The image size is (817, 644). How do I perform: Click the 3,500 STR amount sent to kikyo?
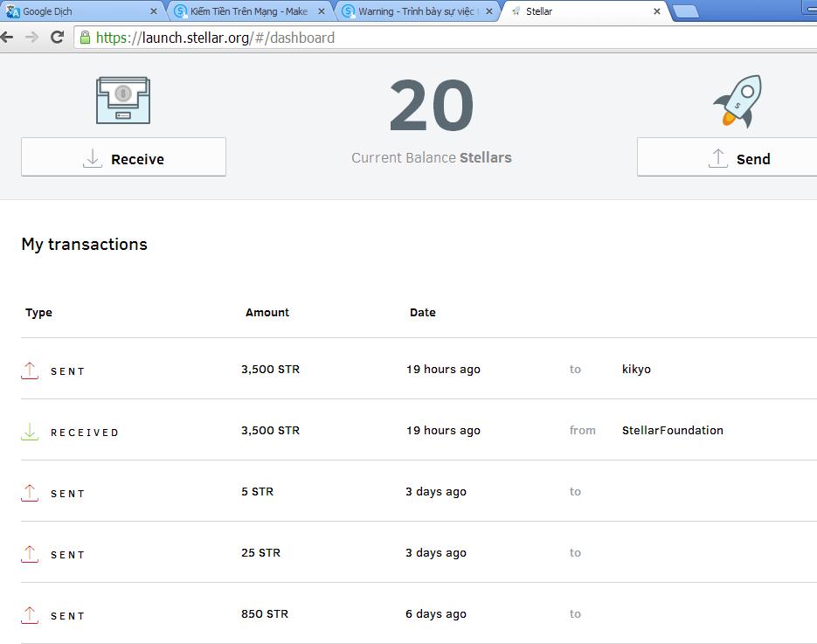point(270,370)
